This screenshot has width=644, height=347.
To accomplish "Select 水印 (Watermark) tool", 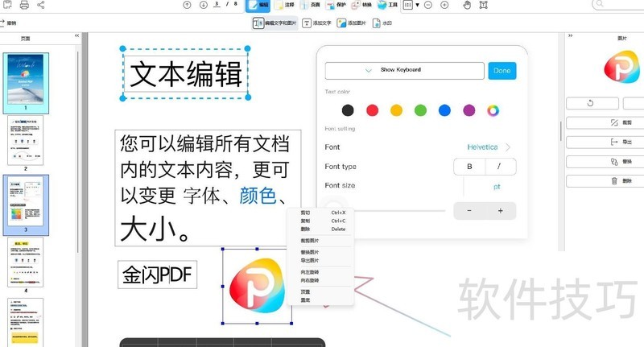I will 382,23.
